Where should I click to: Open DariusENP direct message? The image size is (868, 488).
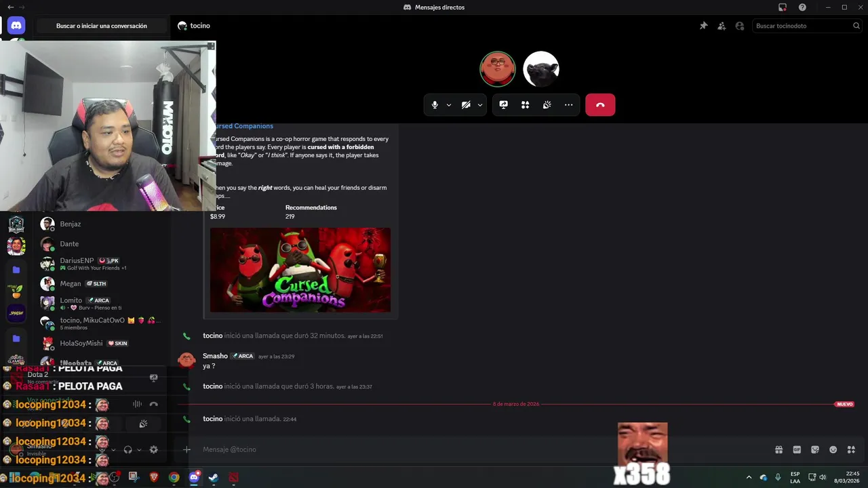click(102, 264)
